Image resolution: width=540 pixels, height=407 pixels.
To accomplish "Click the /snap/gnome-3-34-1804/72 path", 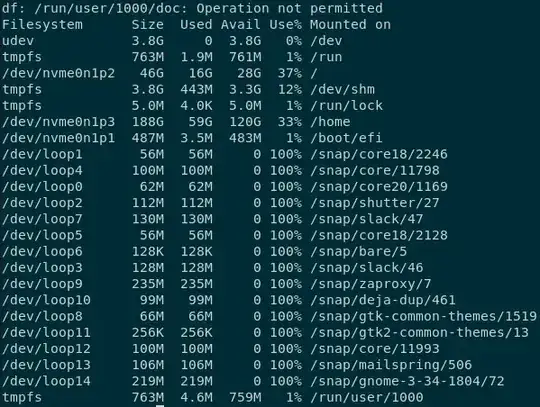I will [407, 381].
